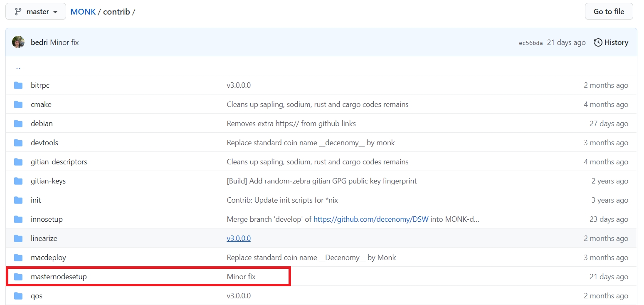Click '27 days ago' timestamp for debian
644x305 pixels.
pos(609,124)
